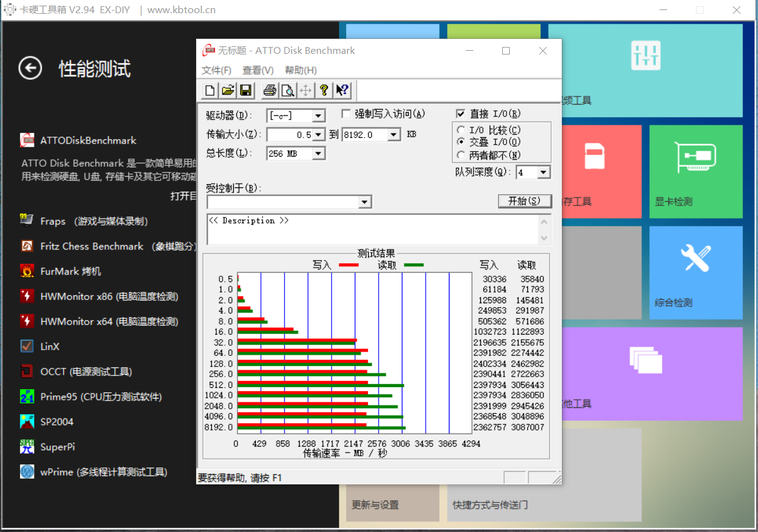Click the 显卡检测 tile label
The height and width of the screenshot is (532, 758).
pyautogui.click(x=673, y=202)
